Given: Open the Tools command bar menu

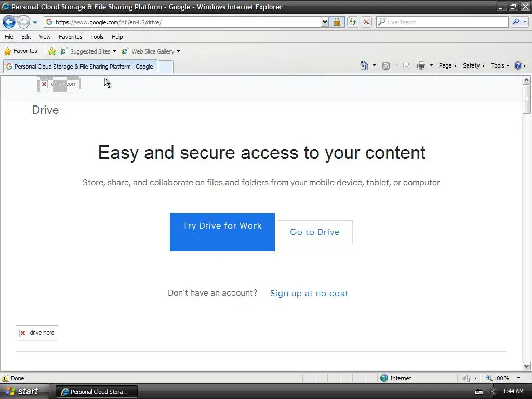Looking at the screenshot, I should (x=500, y=65).
